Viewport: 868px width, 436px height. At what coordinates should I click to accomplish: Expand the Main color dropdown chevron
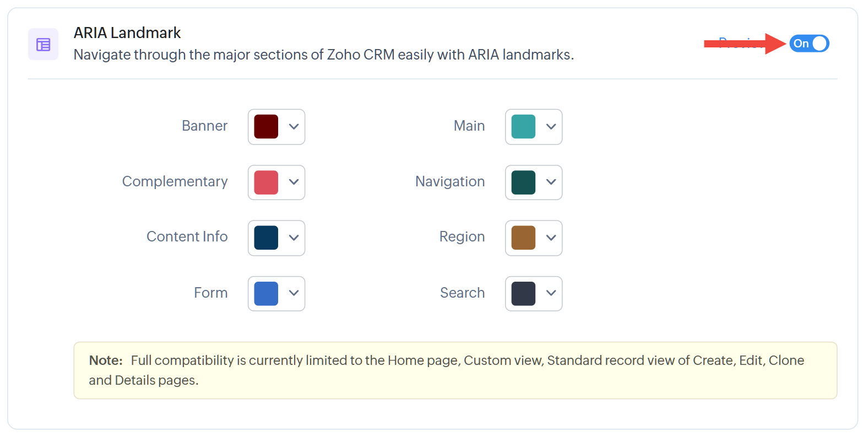tap(551, 127)
